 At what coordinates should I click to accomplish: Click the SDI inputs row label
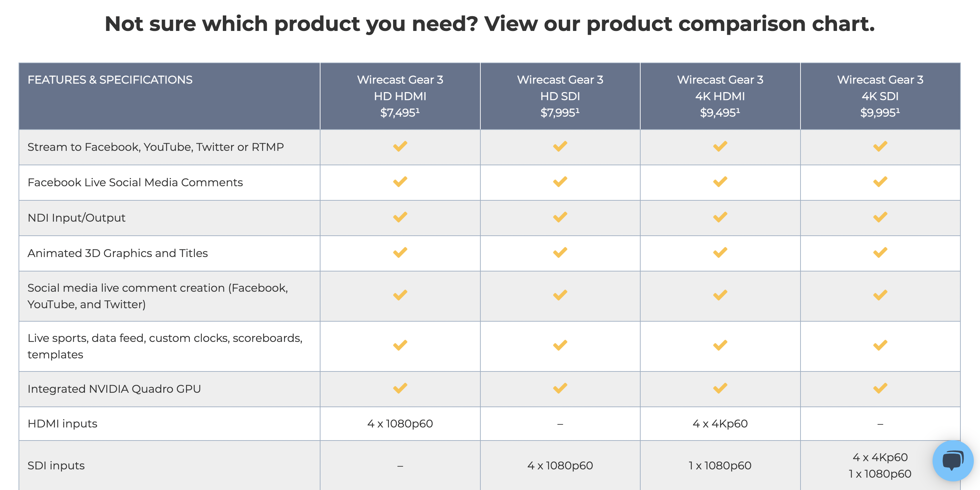click(56, 465)
